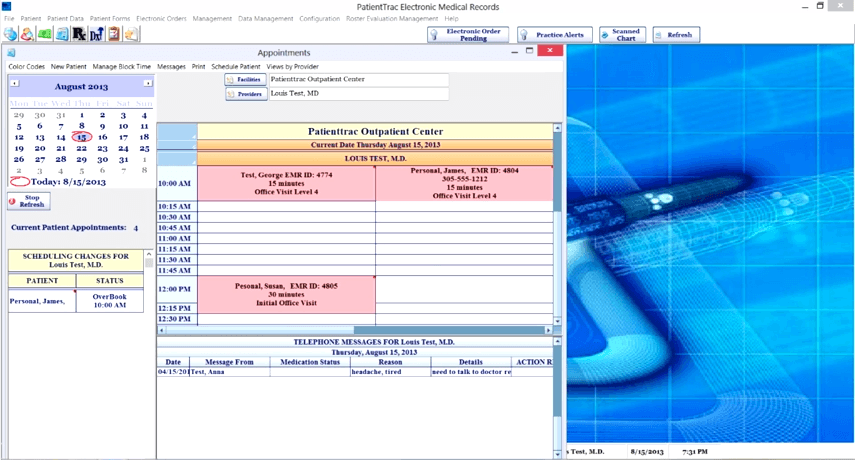Click the documents toolbar icon
856x460 pixels.
pos(131,34)
